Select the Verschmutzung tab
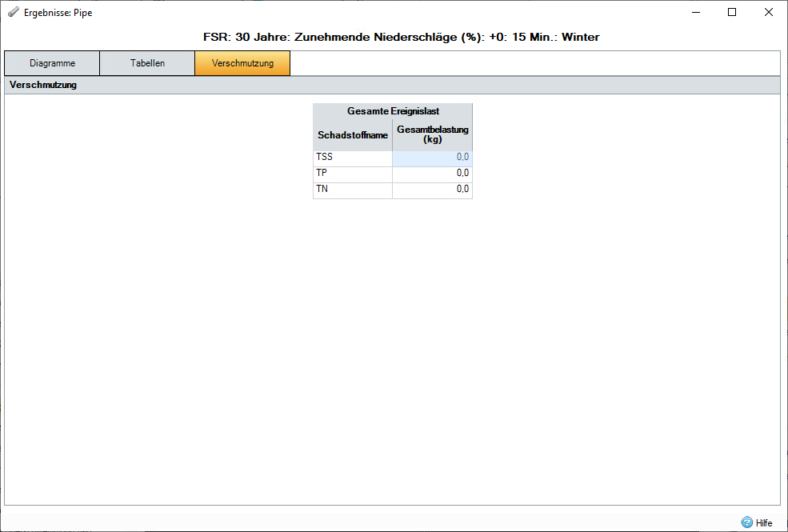Screen dimensions: 788x532 point(242,63)
